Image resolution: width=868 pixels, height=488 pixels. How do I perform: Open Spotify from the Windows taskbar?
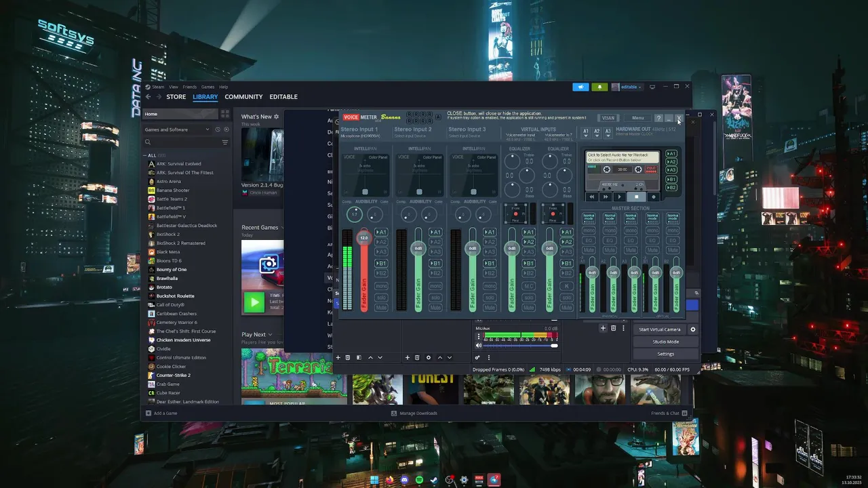pos(419,480)
